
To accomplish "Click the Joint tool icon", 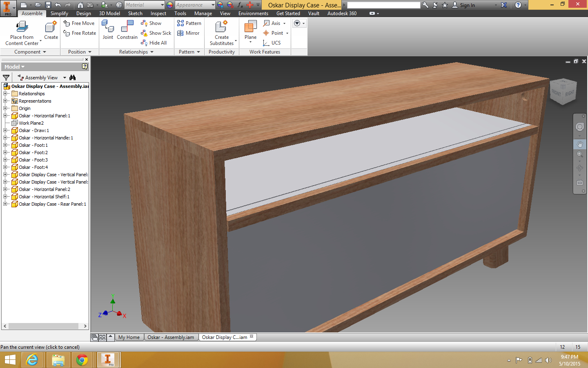I will 108,28.
